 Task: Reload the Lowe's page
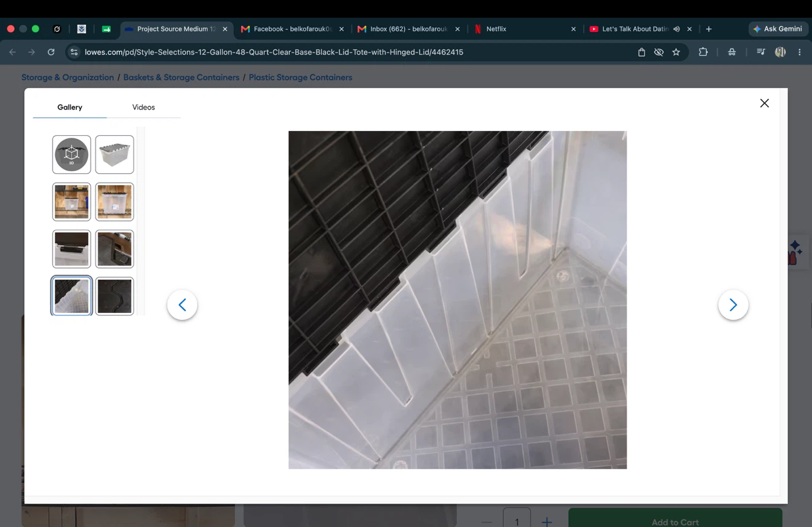(x=51, y=52)
